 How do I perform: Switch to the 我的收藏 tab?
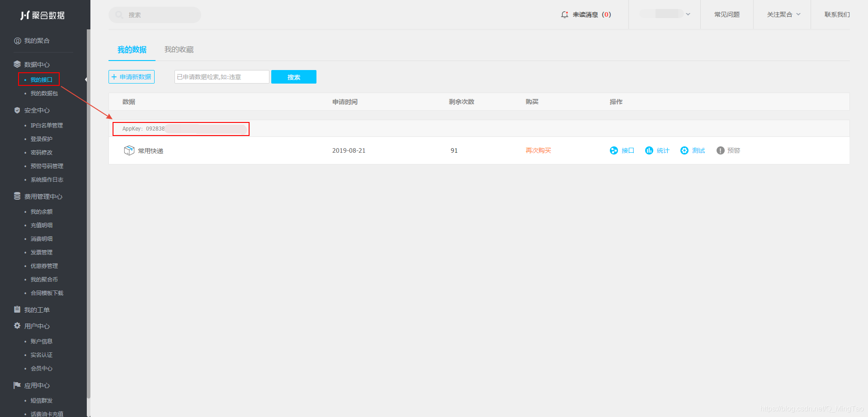coord(179,50)
